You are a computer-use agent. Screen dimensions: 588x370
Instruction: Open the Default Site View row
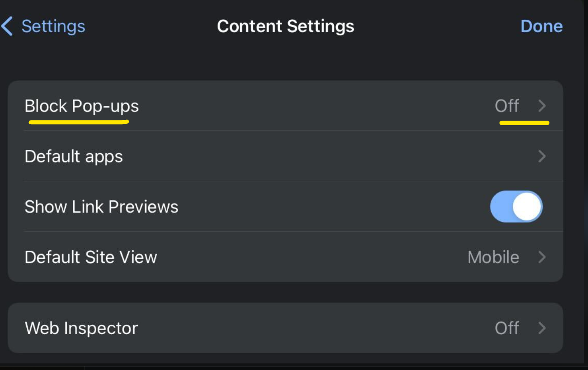pyautogui.click(x=286, y=257)
